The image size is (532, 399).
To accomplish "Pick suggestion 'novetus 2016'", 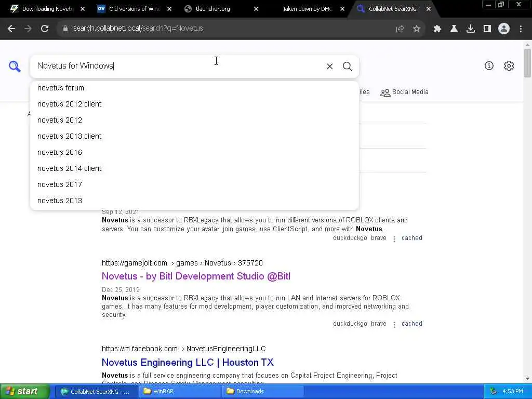I will click(x=194, y=152).
